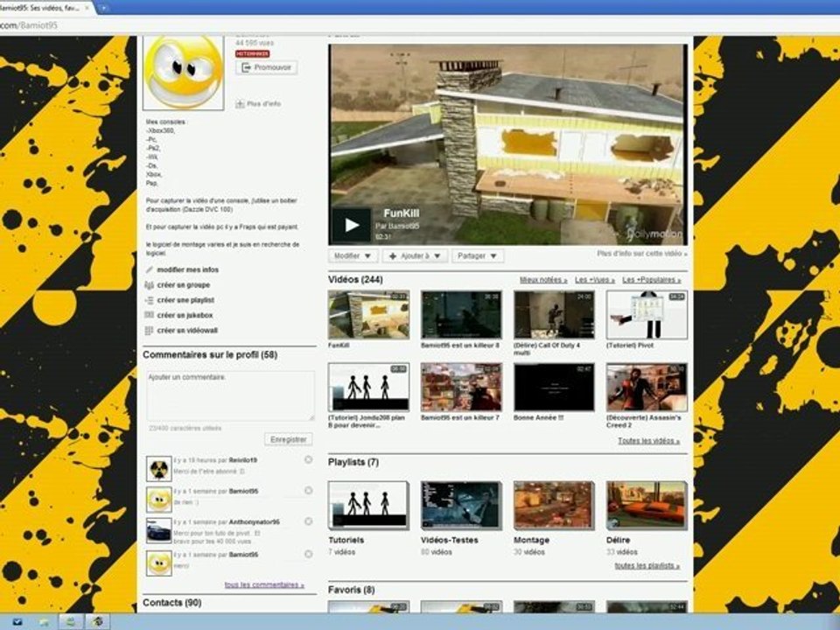840x630 pixels.
Task: Click the Promouvoir button
Action: 266,67
